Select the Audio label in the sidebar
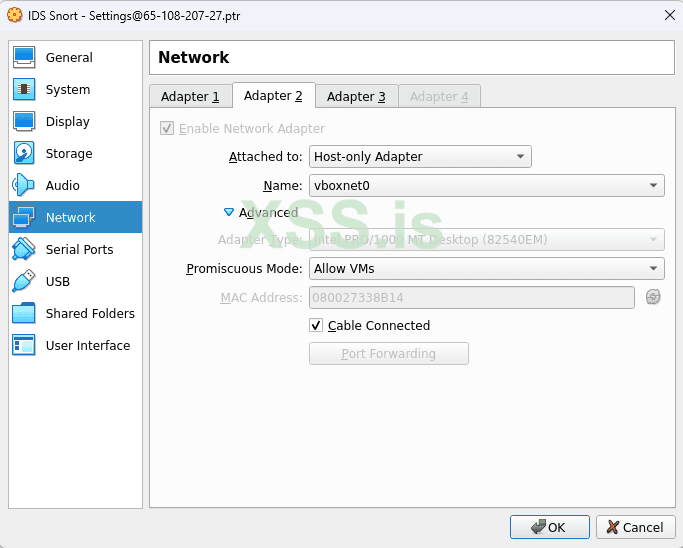 click(x=63, y=186)
